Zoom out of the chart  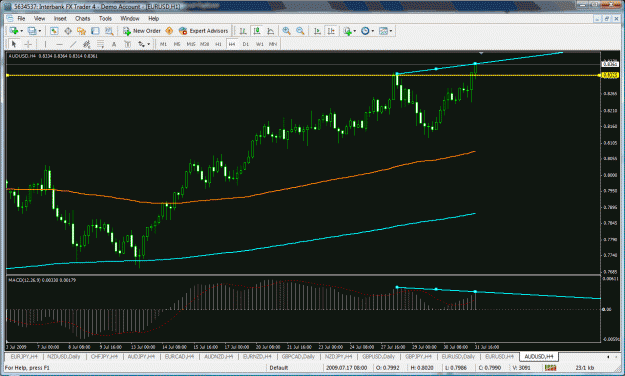300,31
